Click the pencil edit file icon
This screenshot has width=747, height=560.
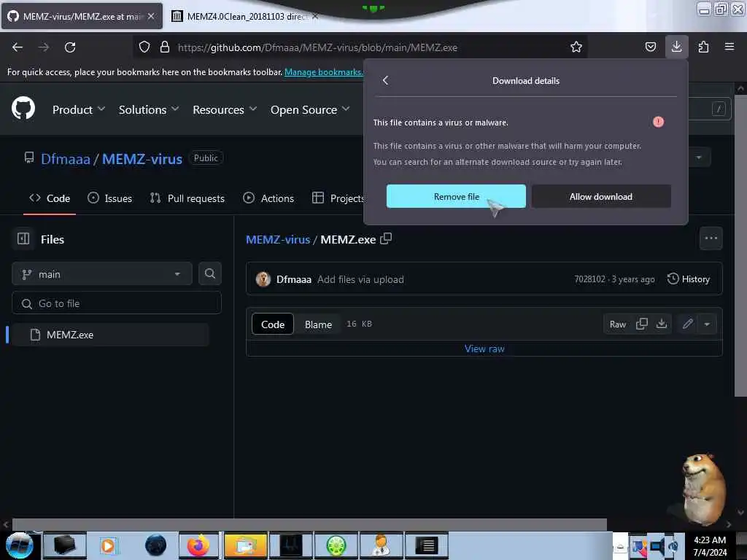pyautogui.click(x=687, y=324)
